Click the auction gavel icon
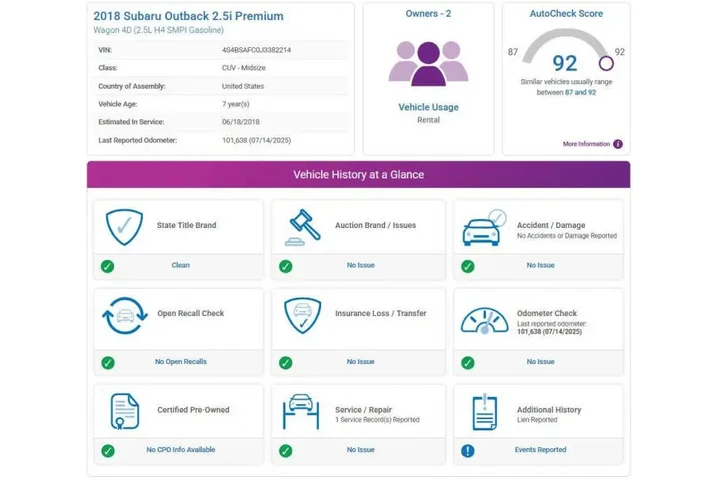The image size is (720, 480). pos(303,227)
